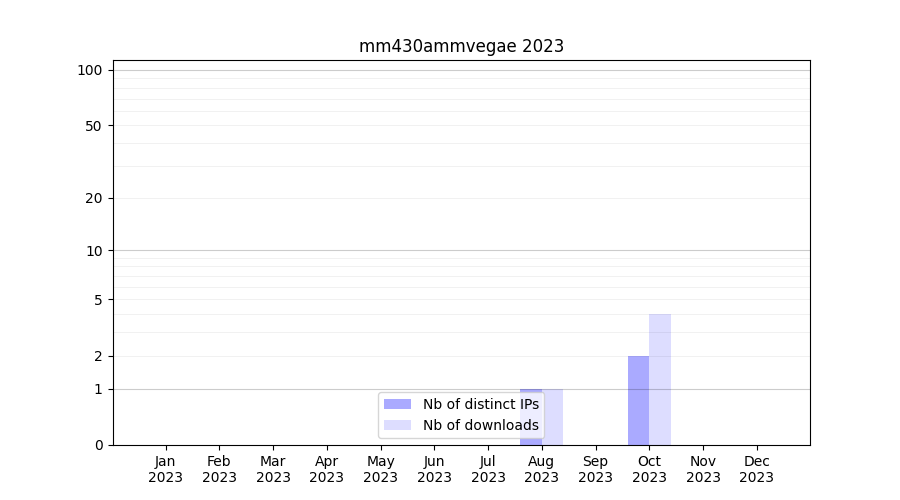This screenshot has height=500, width=900.
Task: Click the 100 tick on the y-axis
Action: (x=90, y=70)
